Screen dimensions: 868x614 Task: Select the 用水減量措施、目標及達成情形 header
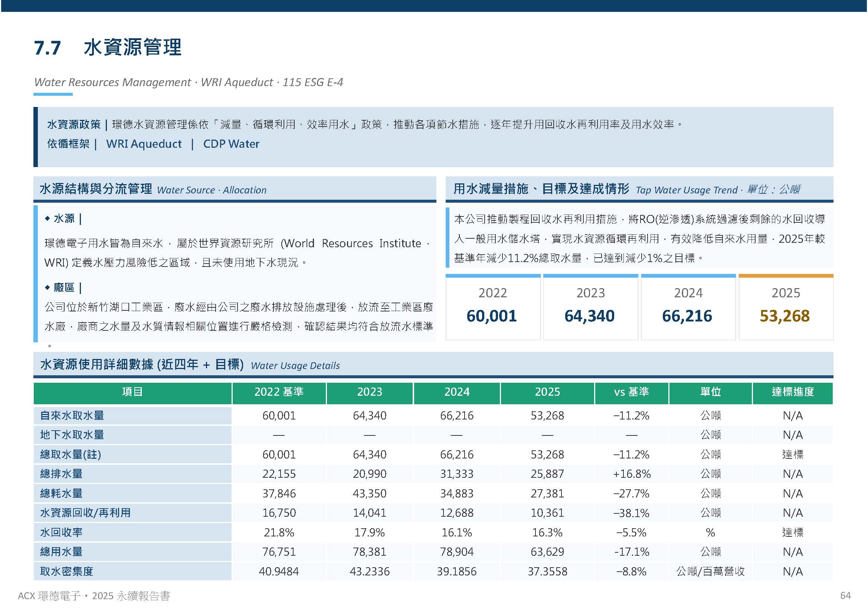(x=639, y=189)
